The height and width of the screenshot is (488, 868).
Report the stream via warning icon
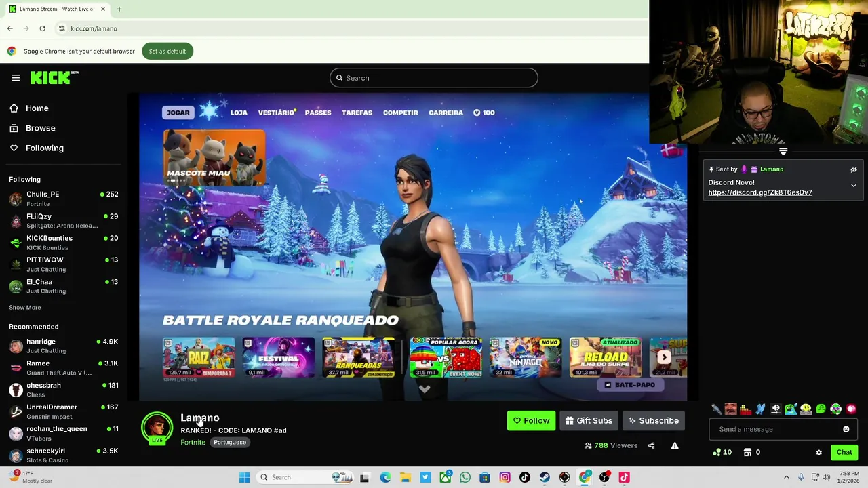click(x=675, y=446)
